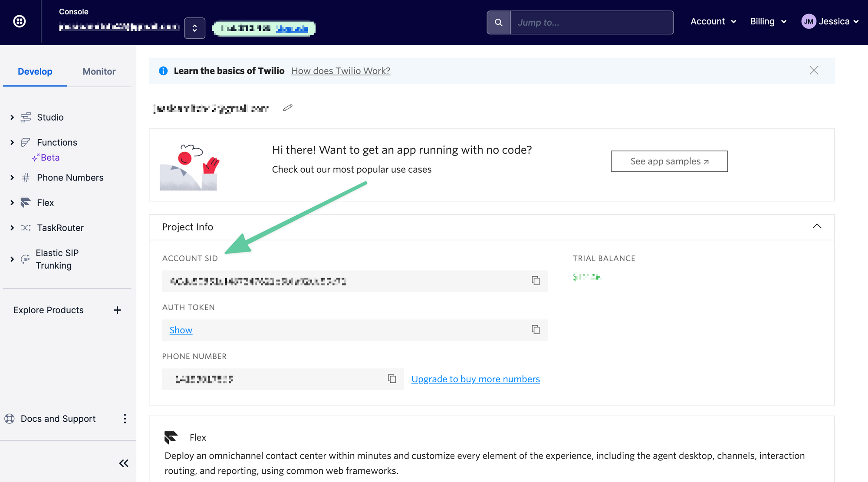Expand the Studio chevron
This screenshot has height=482, width=868.
pyautogui.click(x=12, y=117)
